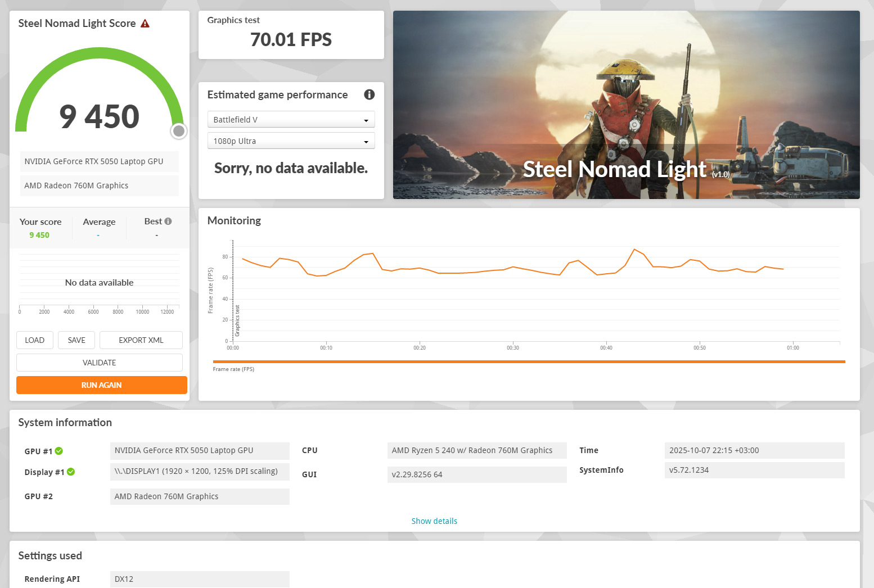
Task: Click the Steel Nomad Light banner image
Action: (x=626, y=105)
